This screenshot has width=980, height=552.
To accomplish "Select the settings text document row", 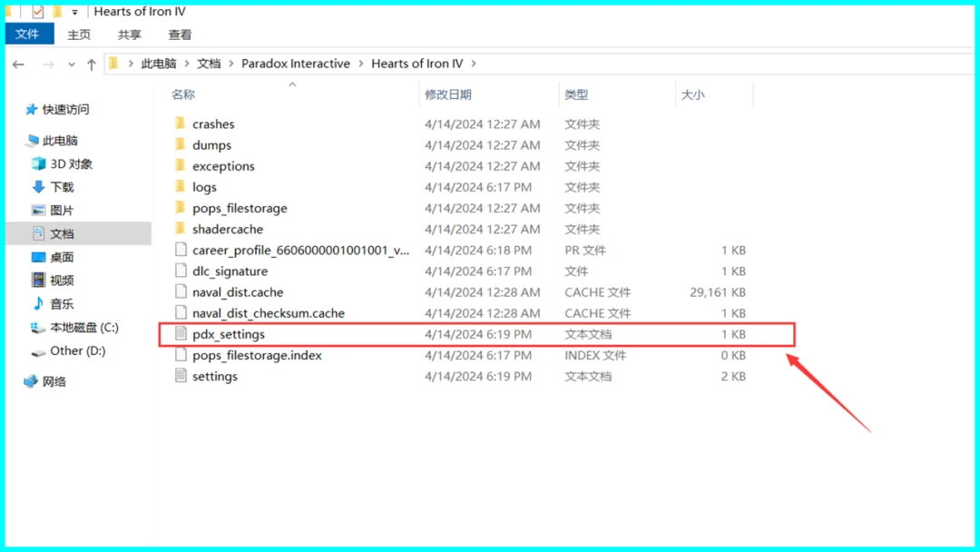I will (215, 377).
